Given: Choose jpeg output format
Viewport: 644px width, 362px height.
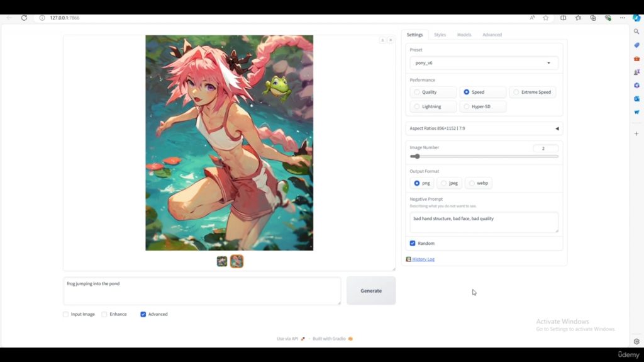Looking at the screenshot, I should 449,183.
